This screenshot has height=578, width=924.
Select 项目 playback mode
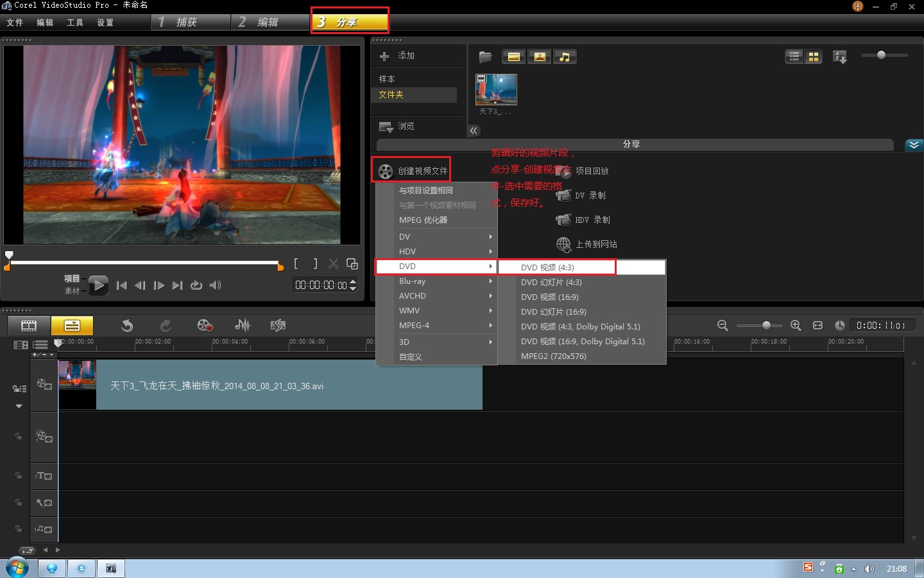pyautogui.click(x=72, y=279)
